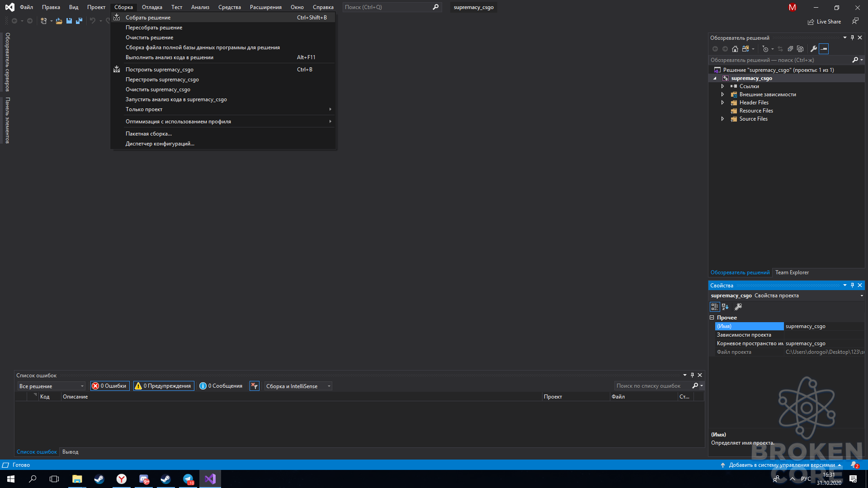Click the Collapse All icon in Solution Explorer

coord(790,49)
